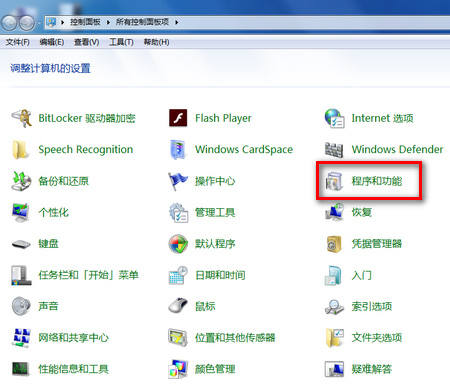Open the 工具(T) menu
Screen dimensions: 450x386
(122, 42)
